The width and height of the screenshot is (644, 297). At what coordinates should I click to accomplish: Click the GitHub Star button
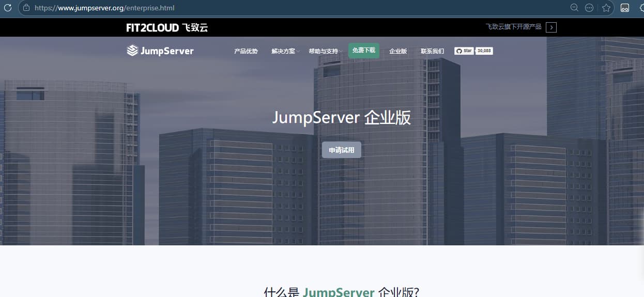click(x=464, y=51)
